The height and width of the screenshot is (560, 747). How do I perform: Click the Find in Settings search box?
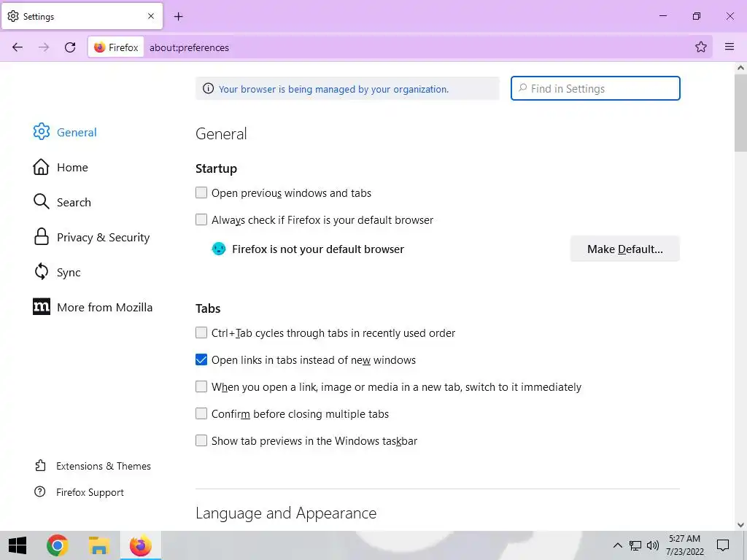coord(595,88)
